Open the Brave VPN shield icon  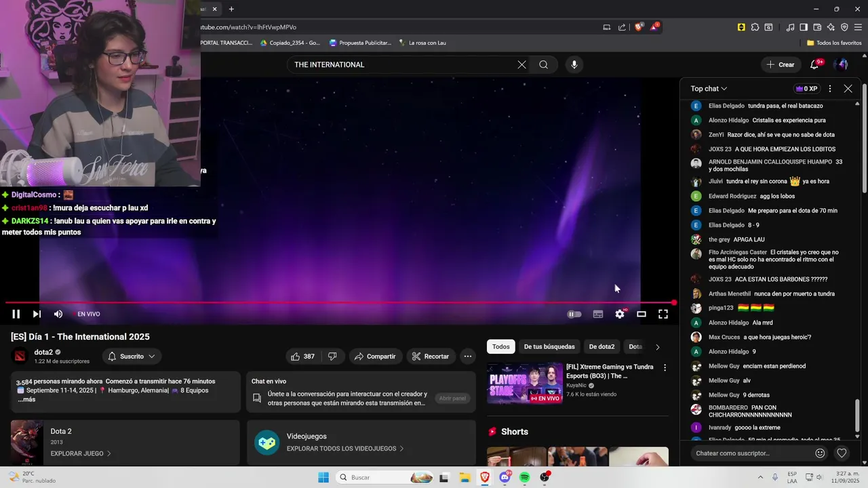pos(844,27)
